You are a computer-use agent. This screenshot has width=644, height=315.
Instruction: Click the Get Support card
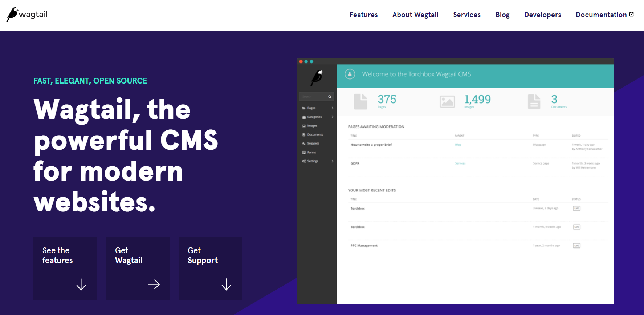210,268
